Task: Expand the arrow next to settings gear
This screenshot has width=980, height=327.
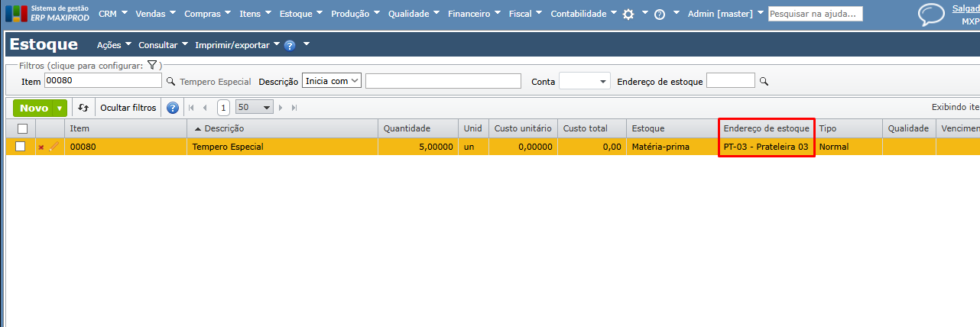Action: 645,13
